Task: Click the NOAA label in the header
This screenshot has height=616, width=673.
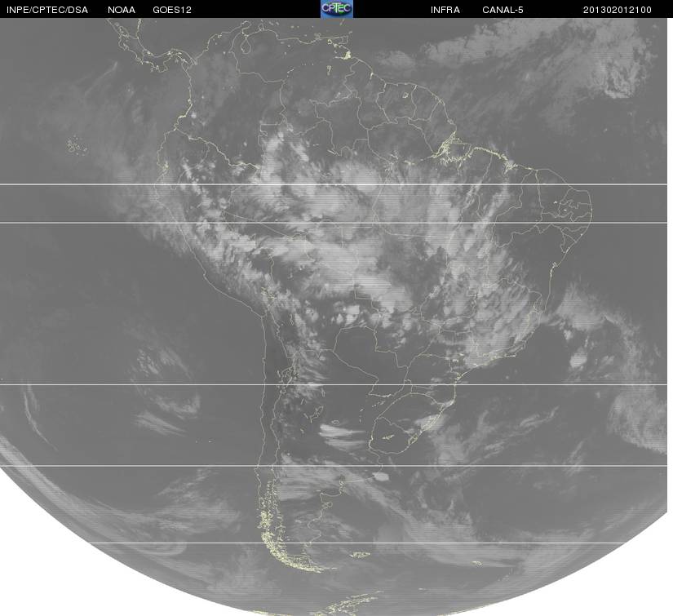Action: 122,10
